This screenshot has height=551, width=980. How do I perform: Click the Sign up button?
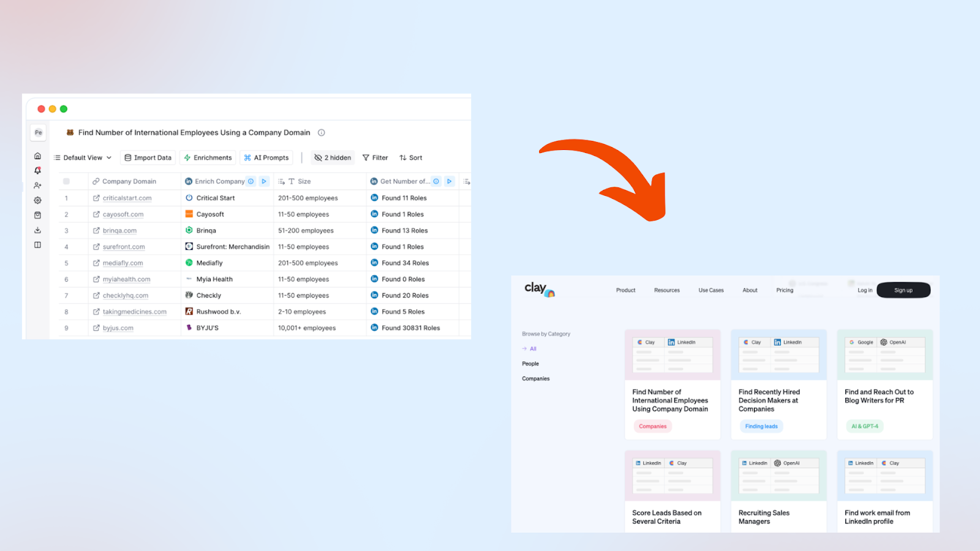tap(903, 290)
